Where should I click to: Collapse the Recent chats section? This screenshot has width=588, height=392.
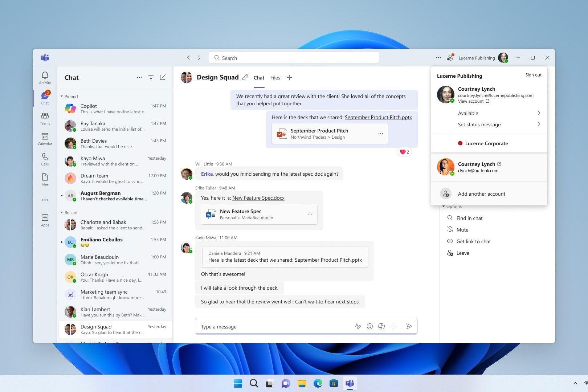(62, 213)
